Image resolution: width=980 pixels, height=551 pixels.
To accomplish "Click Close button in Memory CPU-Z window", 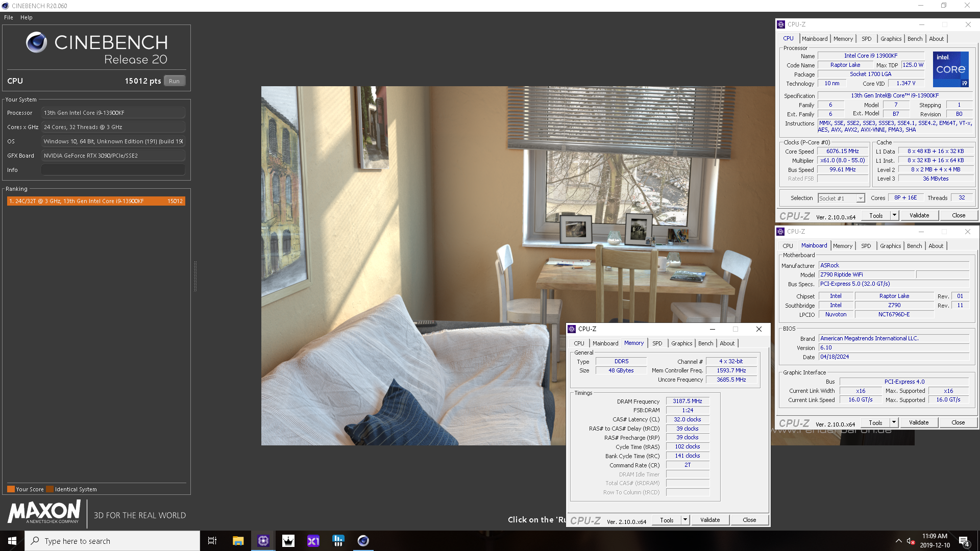I will coord(749,520).
